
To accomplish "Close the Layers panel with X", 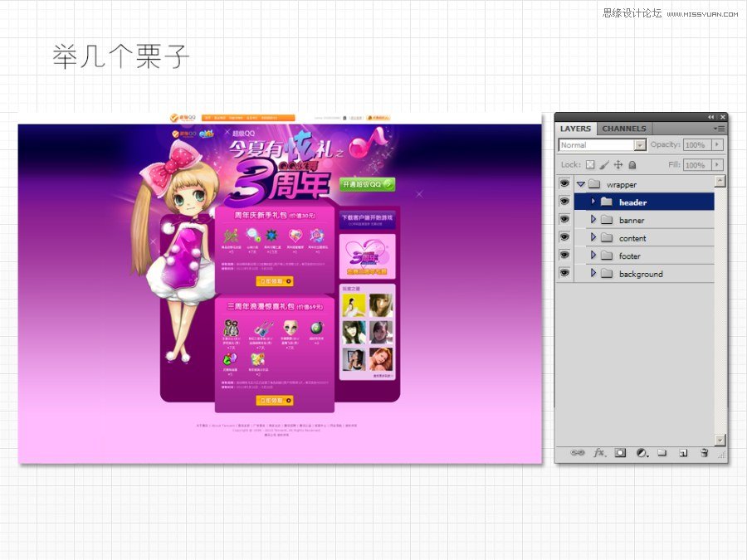I will tap(723, 117).
